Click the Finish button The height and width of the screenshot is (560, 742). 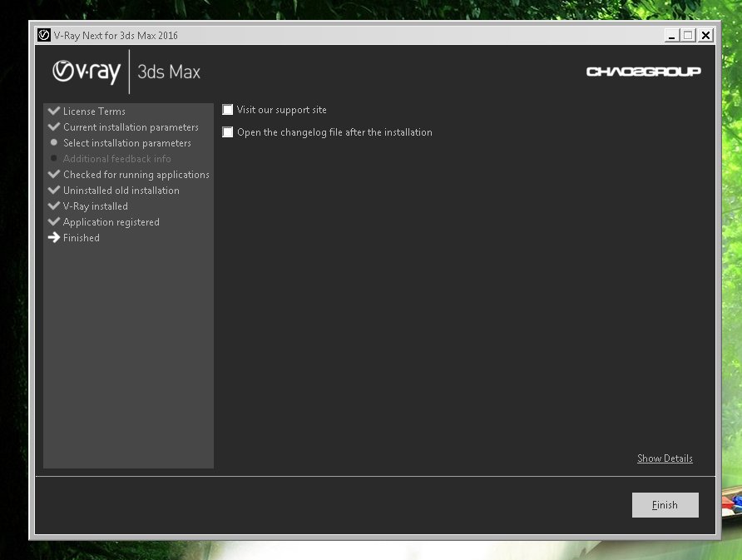tap(665, 505)
